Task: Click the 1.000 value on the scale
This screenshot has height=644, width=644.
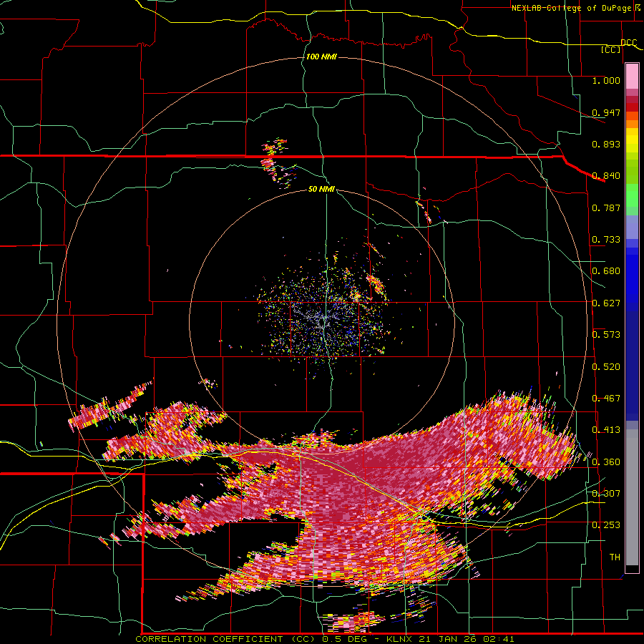Action: coord(606,80)
